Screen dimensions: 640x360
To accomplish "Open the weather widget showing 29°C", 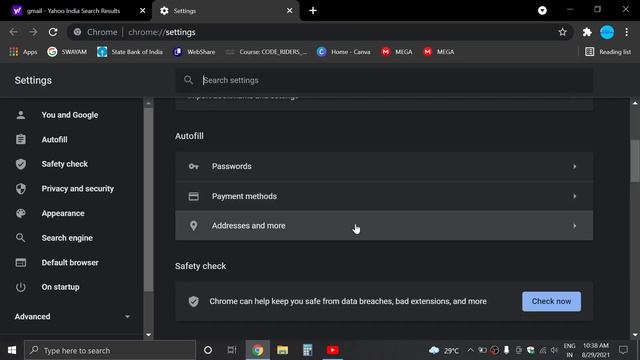I will 444,350.
